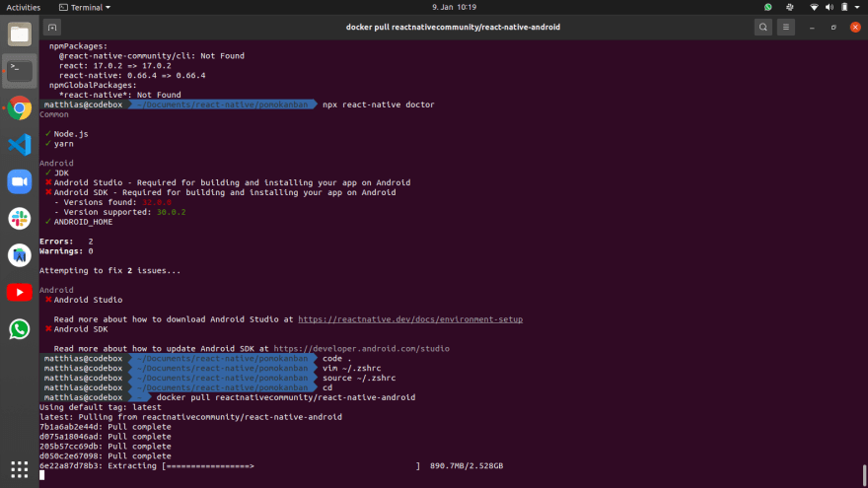Click the 'JDK' check line

tap(56, 174)
